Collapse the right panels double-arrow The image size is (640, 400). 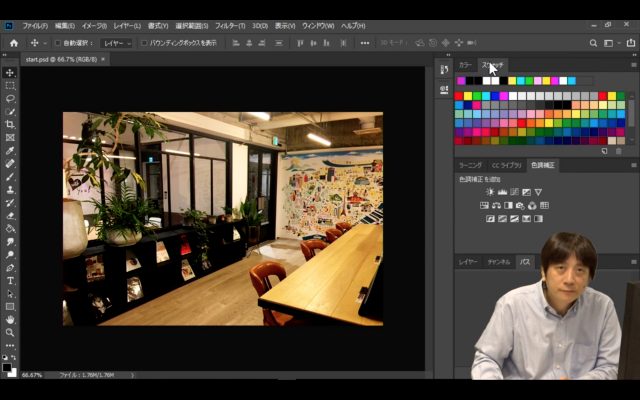[634, 55]
